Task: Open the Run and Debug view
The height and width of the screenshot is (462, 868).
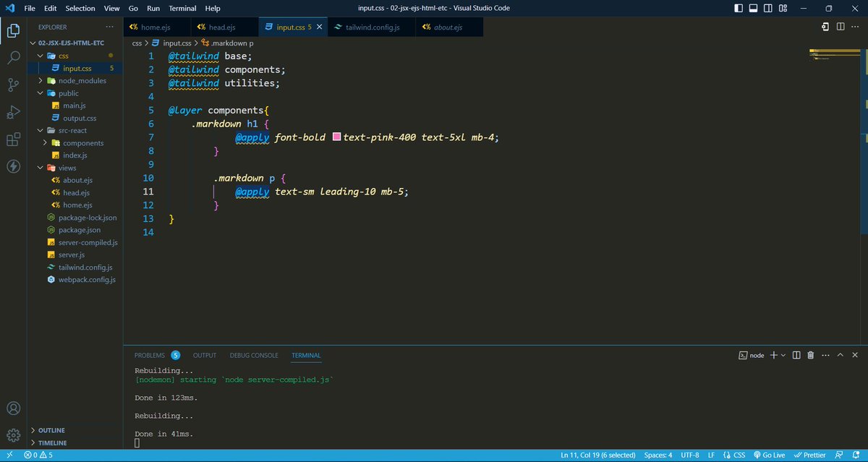Action: (13, 113)
